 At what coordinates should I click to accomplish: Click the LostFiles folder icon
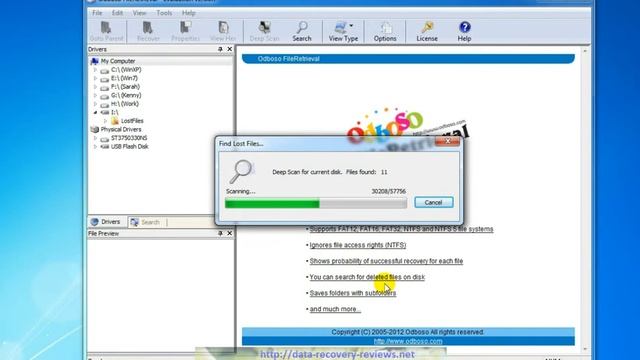[x=115, y=120]
